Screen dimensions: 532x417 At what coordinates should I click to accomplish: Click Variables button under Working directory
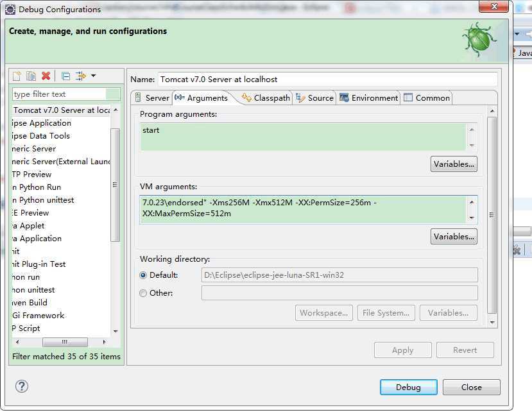point(448,313)
